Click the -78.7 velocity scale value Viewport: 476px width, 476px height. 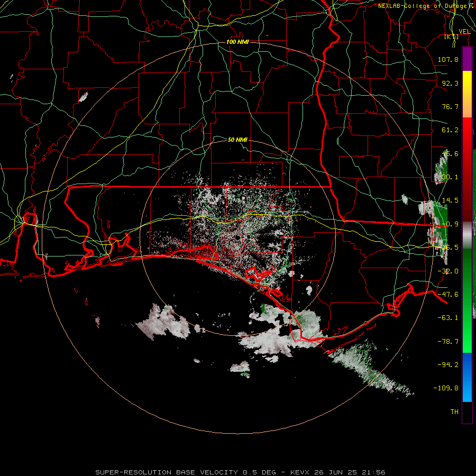448,342
